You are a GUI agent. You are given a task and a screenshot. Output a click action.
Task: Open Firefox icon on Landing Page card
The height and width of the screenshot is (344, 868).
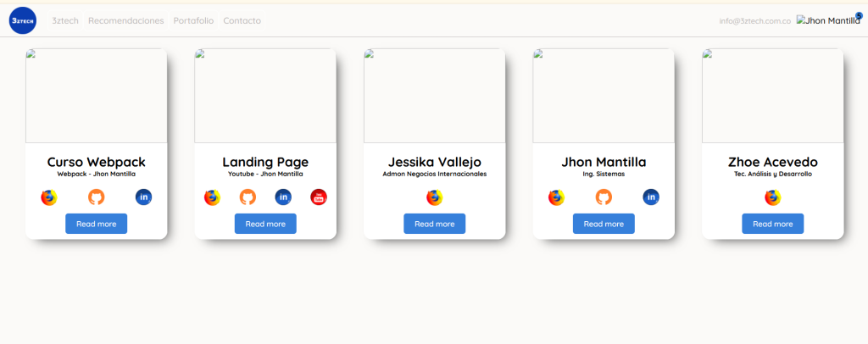pyautogui.click(x=213, y=197)
